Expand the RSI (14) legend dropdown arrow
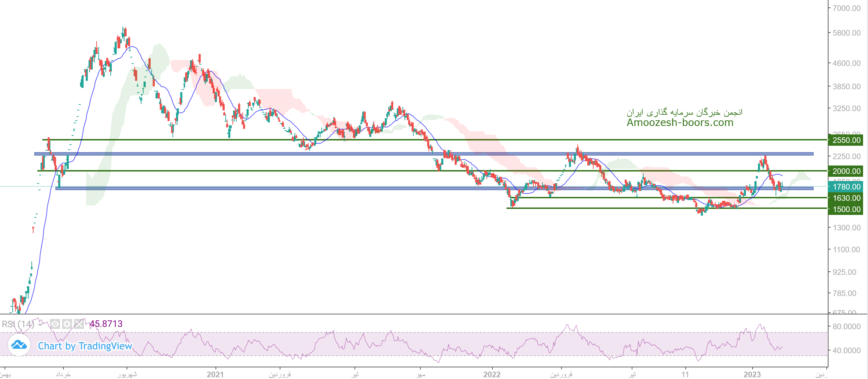Image resolution: width=868 pixels, height=379 pixels. [40, 324]
